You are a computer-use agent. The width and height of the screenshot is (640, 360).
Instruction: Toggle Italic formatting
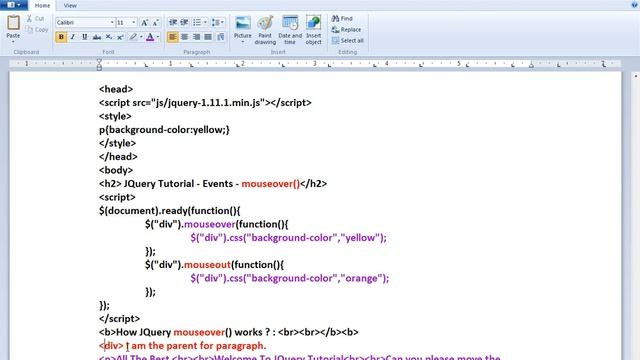[73, 37]
